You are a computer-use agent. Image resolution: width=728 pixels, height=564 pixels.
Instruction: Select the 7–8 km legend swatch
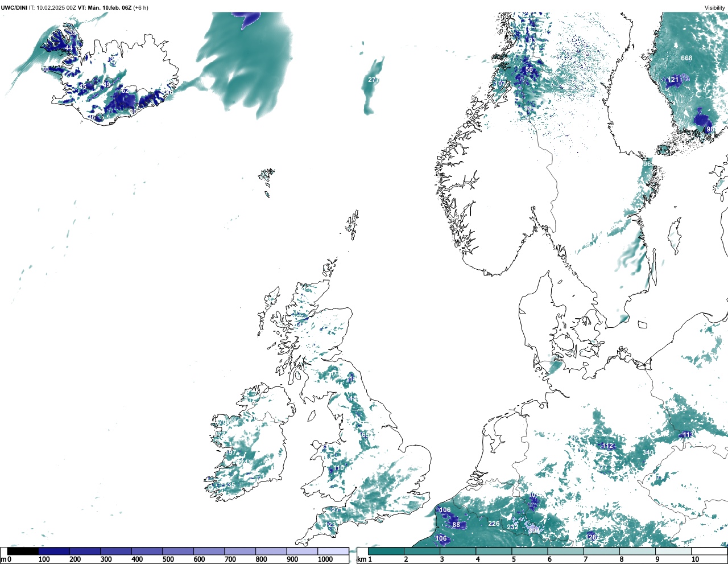tap(601, 551)
